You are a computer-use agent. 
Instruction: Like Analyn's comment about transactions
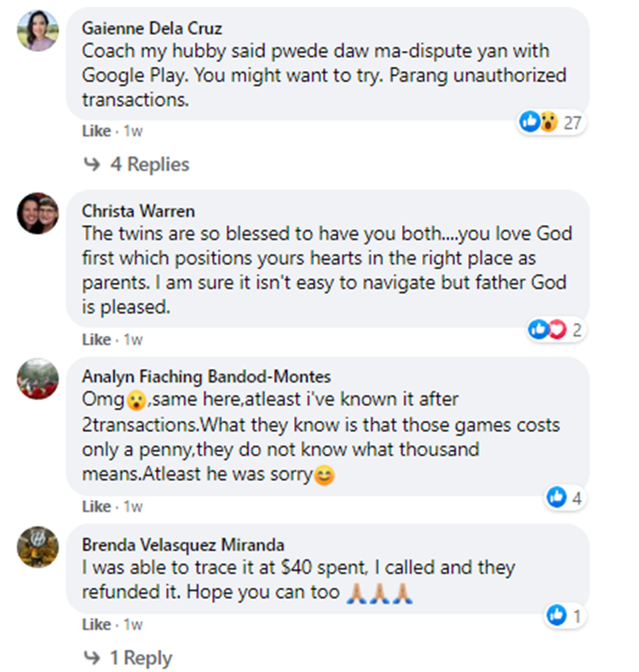96,507
